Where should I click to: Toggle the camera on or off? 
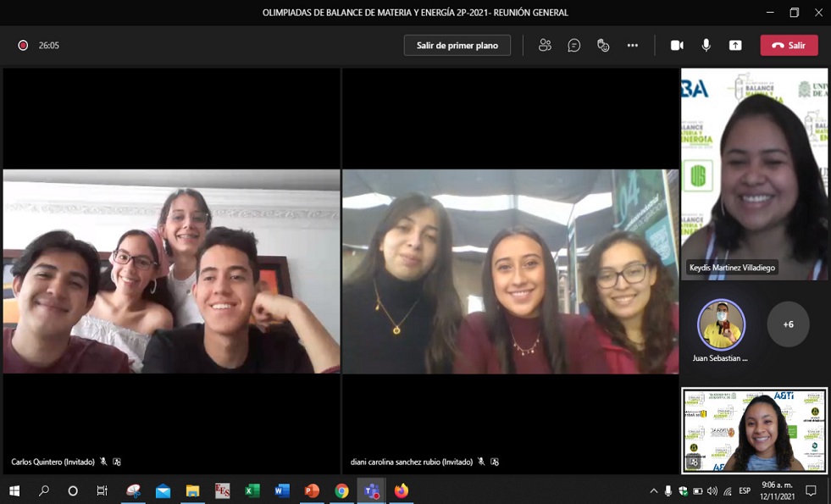677,46
